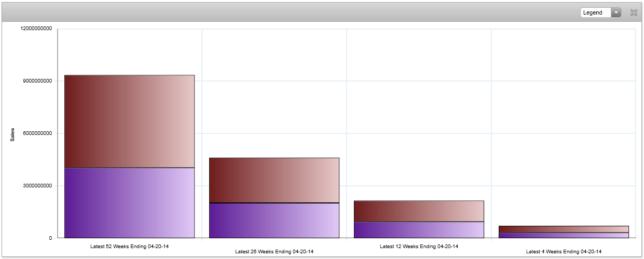Pick the purple segment of 12 Weeks bar

tap(419, 229)
